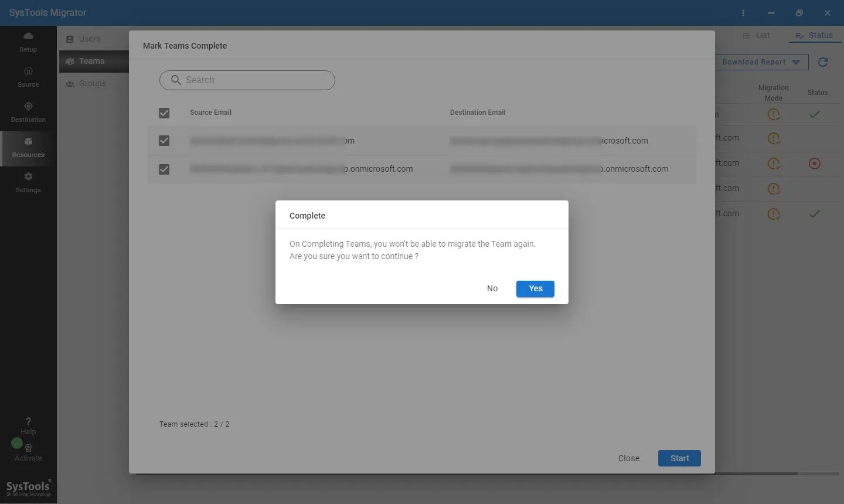Open the Resources sidebar section
The height and width of the screenshot is (504, 844).
(28, 148)
